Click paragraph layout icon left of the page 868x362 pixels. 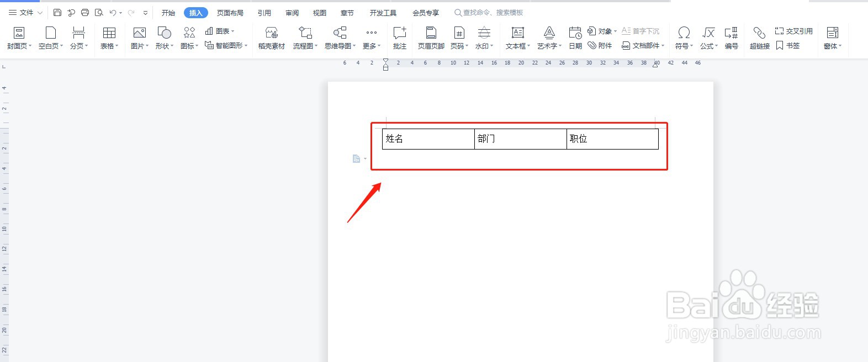(357, 159)
